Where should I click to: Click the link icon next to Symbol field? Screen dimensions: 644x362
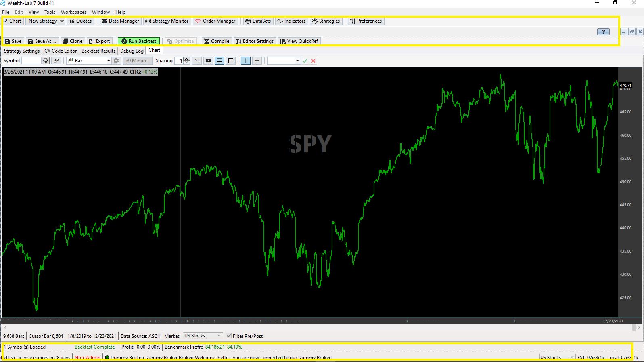(x=56, y=61)
